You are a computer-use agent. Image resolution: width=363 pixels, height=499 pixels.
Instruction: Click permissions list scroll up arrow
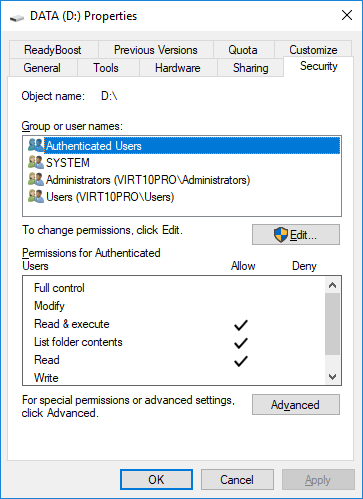point(332,285)
